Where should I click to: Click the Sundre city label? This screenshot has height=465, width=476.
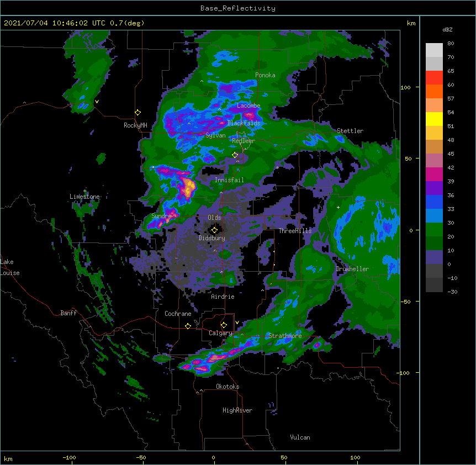161,216
